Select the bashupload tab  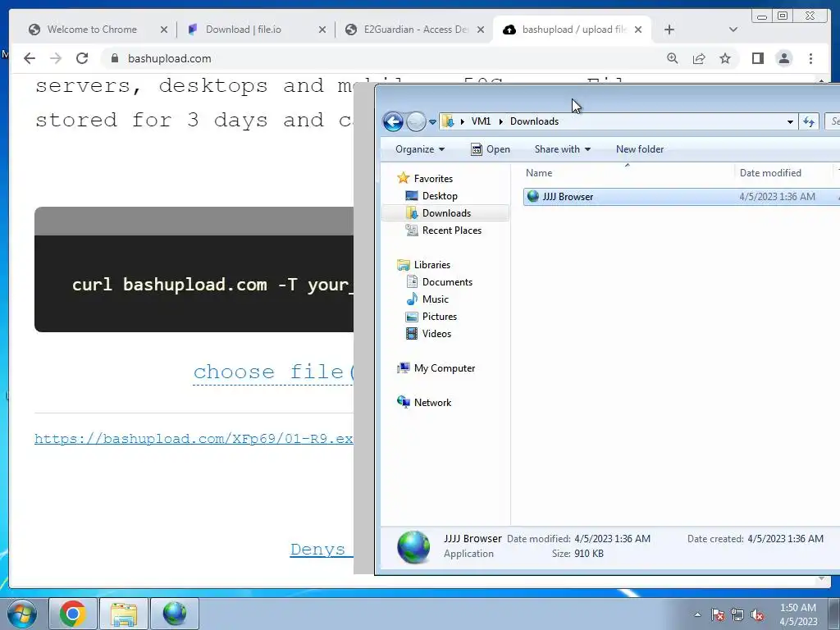click(x=573, y=30)
